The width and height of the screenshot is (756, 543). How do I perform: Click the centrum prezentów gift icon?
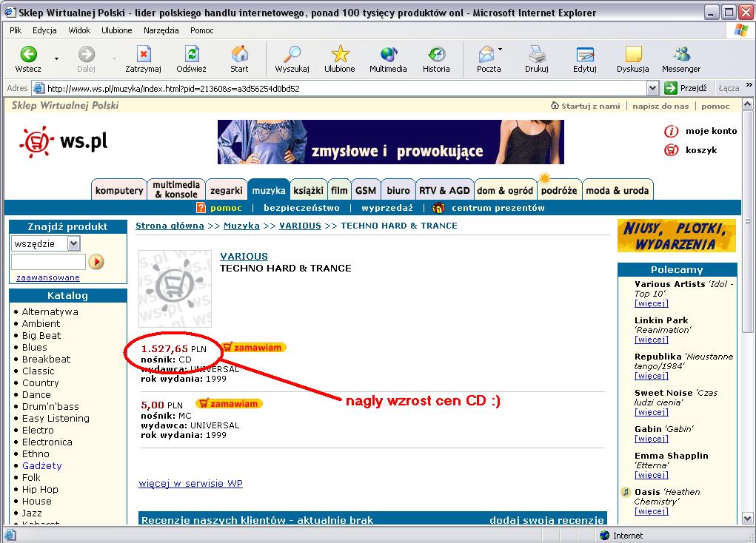[x=438, y=208]
